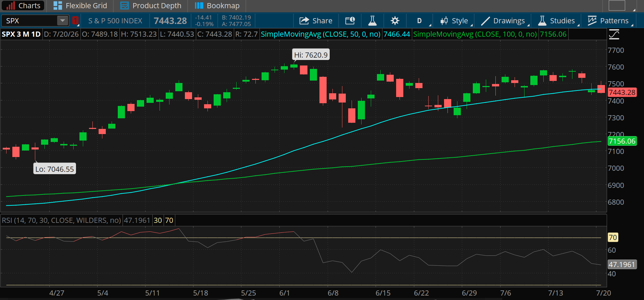644x300 pixels.
Task: Click the grid layout rectangle icon
Action: pyautogui.click(x=617, y=5)
